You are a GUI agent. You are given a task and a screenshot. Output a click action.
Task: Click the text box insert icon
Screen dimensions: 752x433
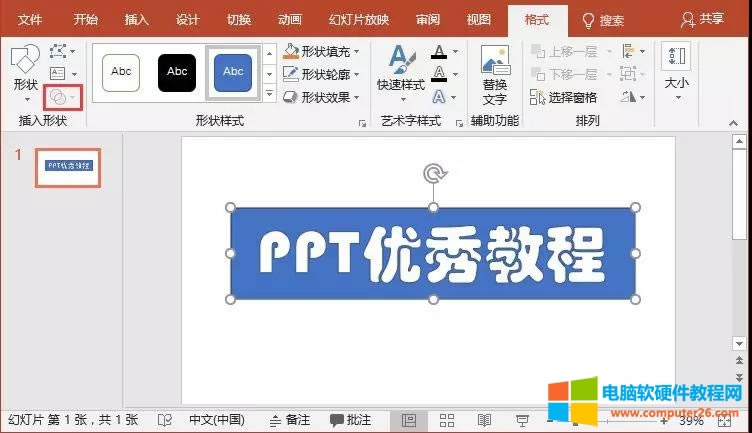tap(58, 73)
